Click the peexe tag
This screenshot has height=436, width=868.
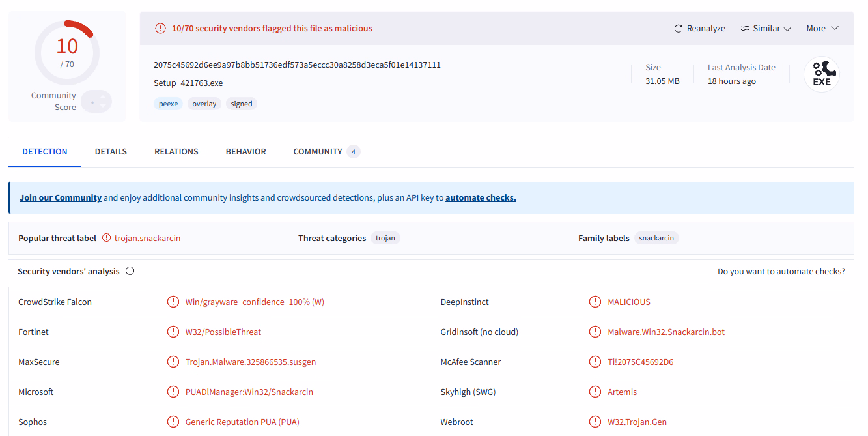coord(169,104)
